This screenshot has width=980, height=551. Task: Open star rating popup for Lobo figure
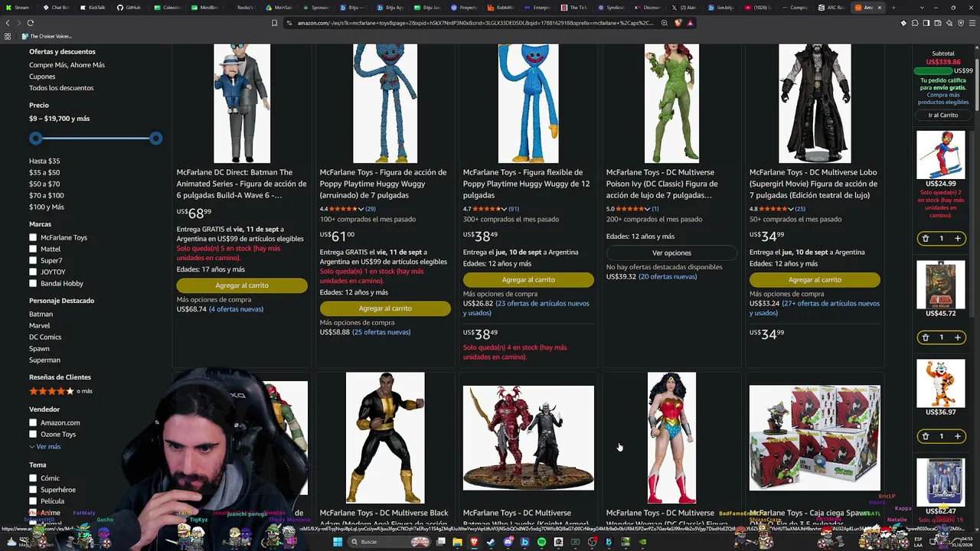(776, 209)
